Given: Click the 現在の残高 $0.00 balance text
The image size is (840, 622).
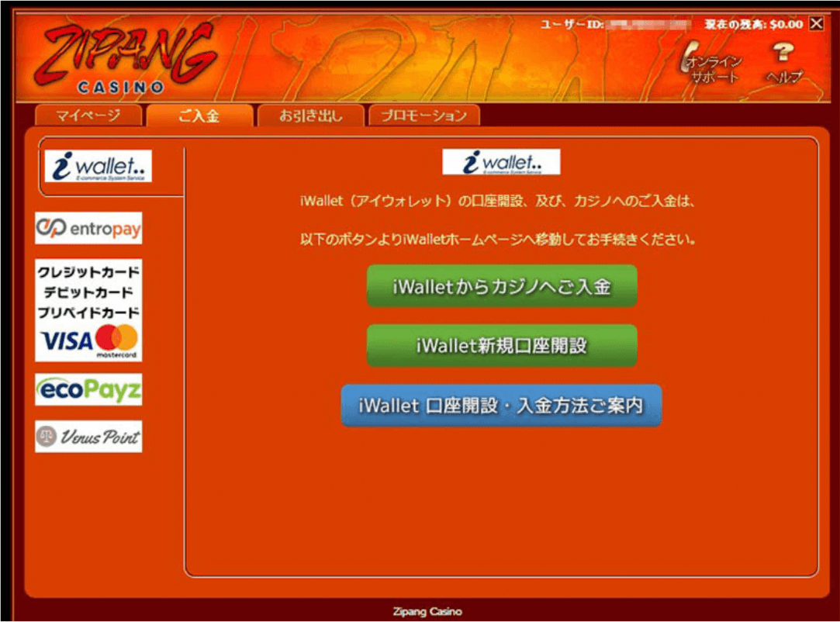Looking at the screenshot, I should pos(754,24).
